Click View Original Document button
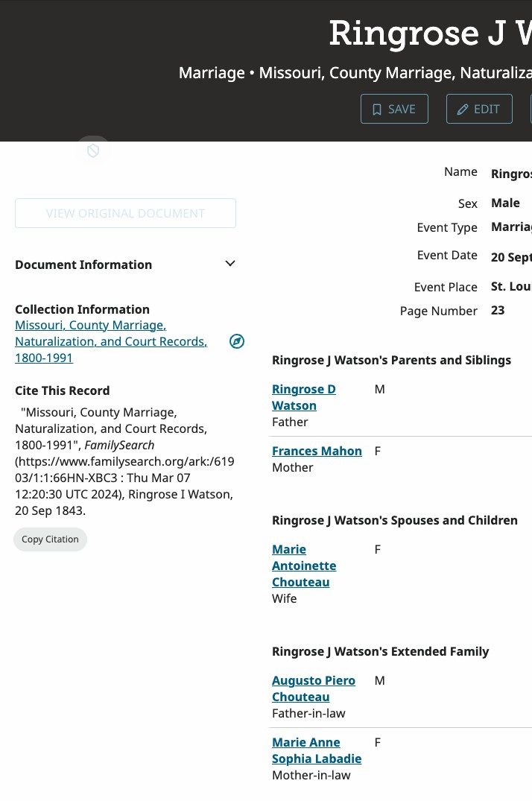The width and height of the screenshot is (532, 801). point(126,213)
